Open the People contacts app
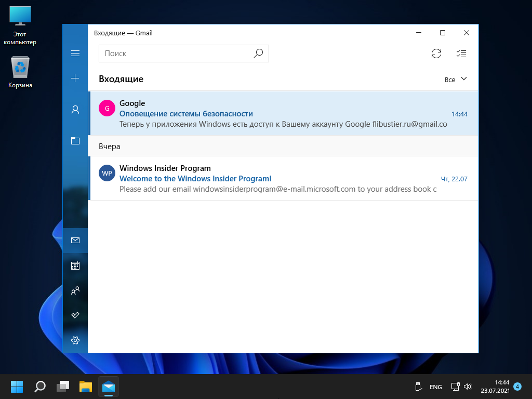Image resolution: width=532 pixels, height=399 pixels. 75,290
